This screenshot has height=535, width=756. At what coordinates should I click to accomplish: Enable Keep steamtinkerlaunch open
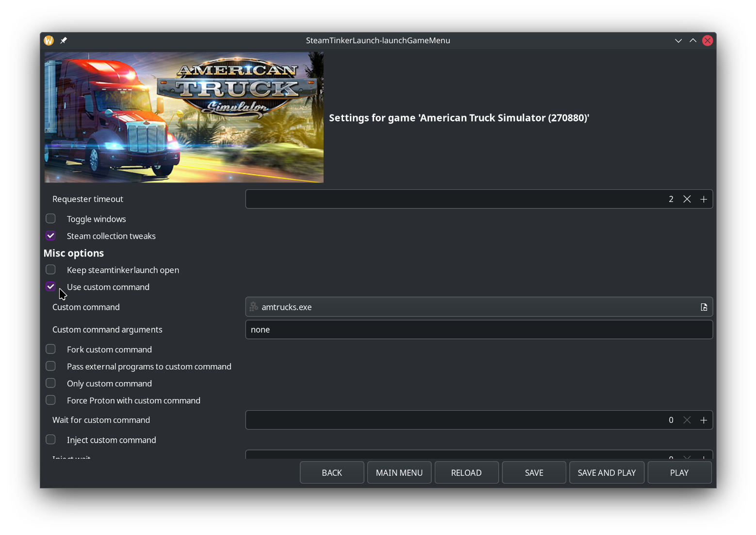pos(50,269)
